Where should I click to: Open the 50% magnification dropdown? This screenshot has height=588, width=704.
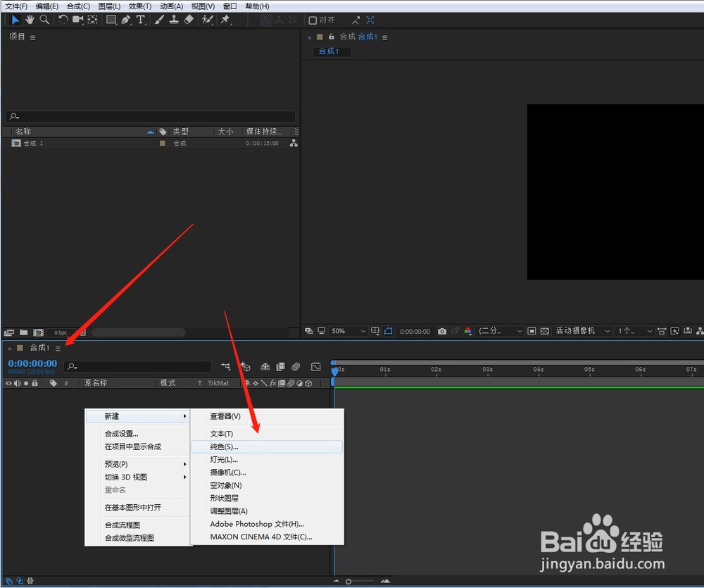click(x=348, y=331)
